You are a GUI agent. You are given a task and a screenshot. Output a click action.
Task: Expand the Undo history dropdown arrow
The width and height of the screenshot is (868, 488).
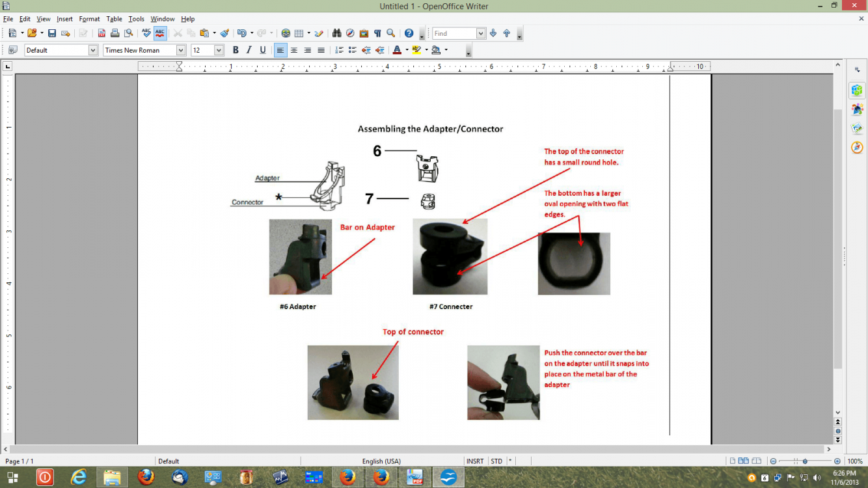(x=252, y=33)
